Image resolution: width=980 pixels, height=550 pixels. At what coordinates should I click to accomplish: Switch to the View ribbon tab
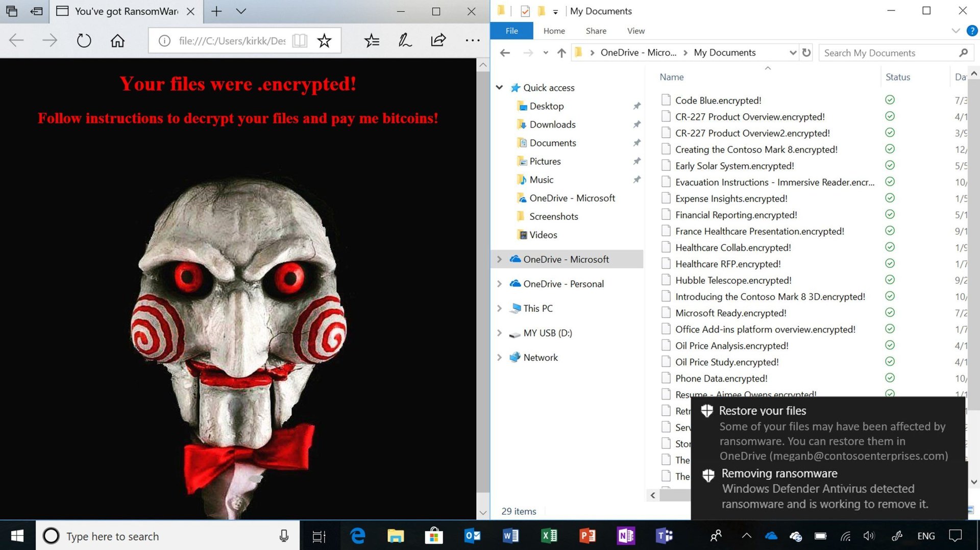coord(635,31)
